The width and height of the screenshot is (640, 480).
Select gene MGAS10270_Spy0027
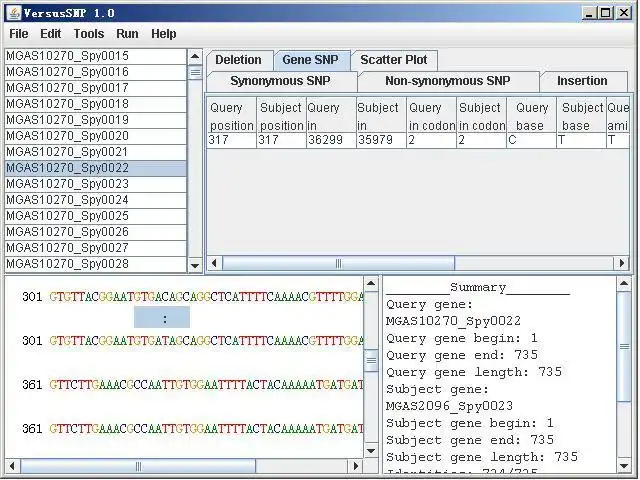tap(96, 248)
